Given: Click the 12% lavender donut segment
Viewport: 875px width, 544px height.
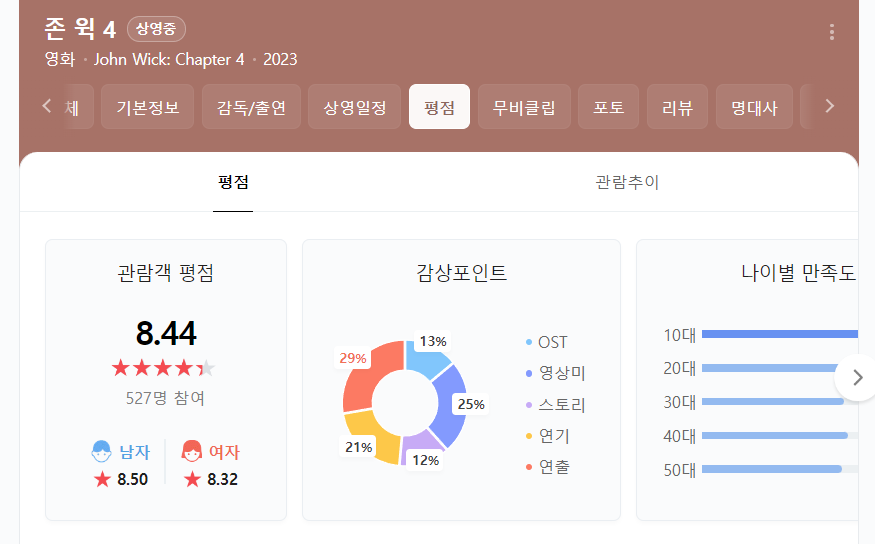Looking at the screenshot, I should 419,446.
